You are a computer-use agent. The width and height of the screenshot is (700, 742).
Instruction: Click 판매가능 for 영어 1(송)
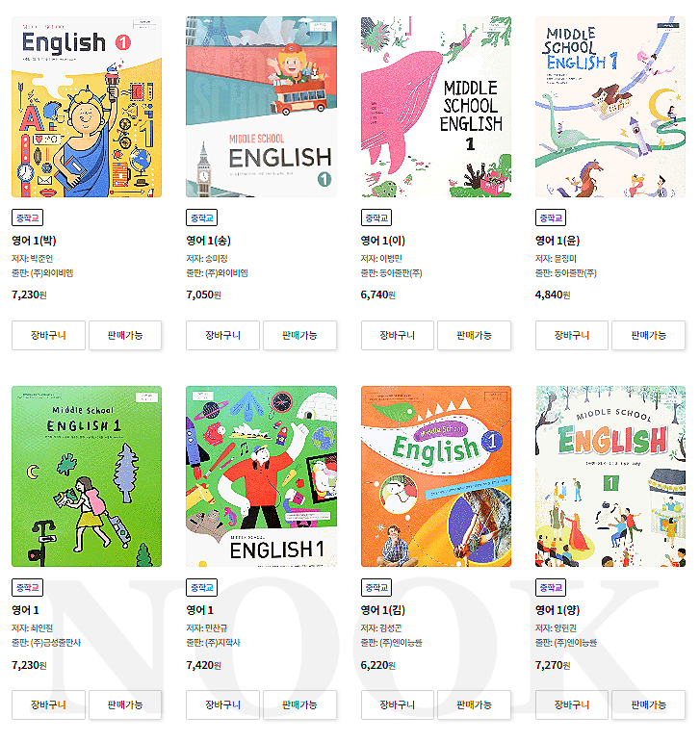(299, 336)
